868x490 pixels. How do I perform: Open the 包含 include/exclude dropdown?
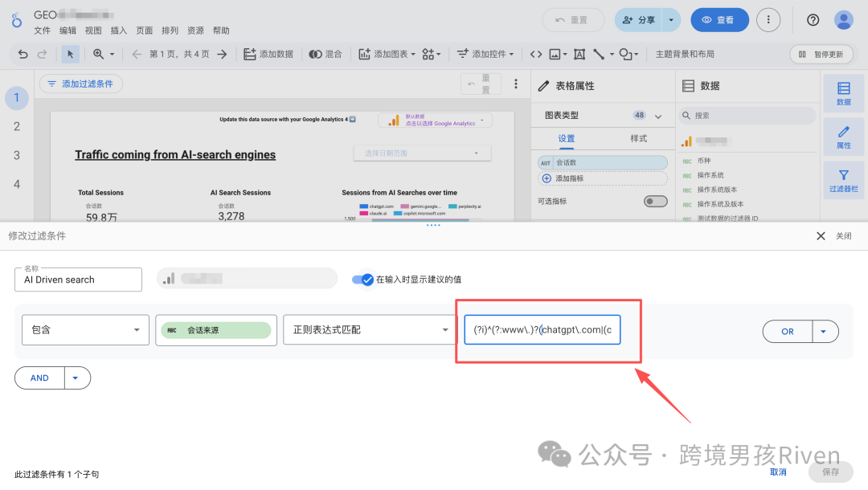pos(85,329)
